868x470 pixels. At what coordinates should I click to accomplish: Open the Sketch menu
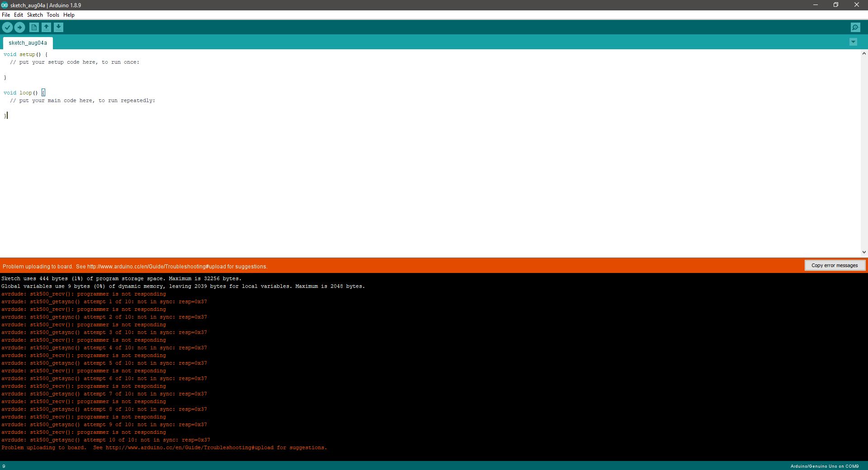[x=35, y=15]
